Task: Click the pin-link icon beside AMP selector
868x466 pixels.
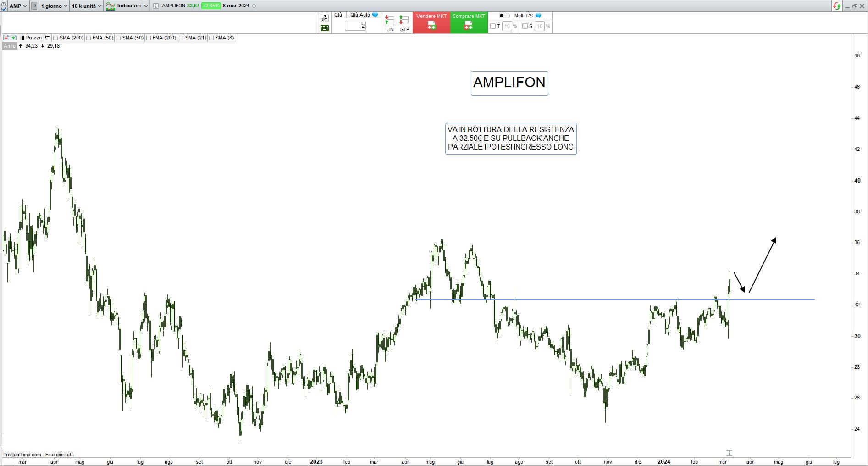Action: pos(4,6)
